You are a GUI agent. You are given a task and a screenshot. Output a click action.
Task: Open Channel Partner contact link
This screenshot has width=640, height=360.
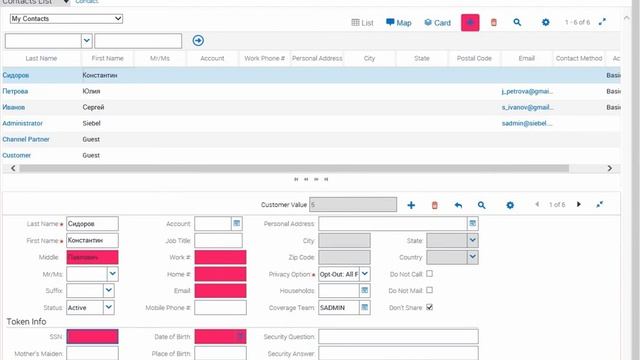(26, 139)
